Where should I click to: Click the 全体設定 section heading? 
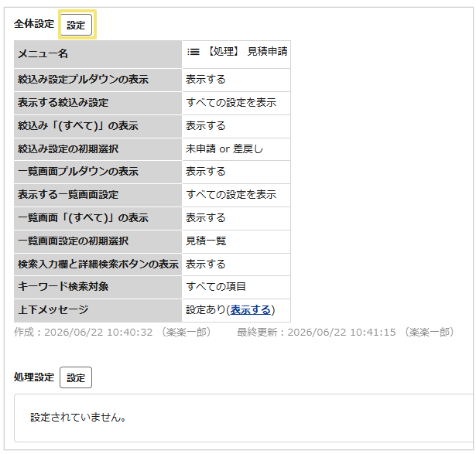tap(34, 24)
